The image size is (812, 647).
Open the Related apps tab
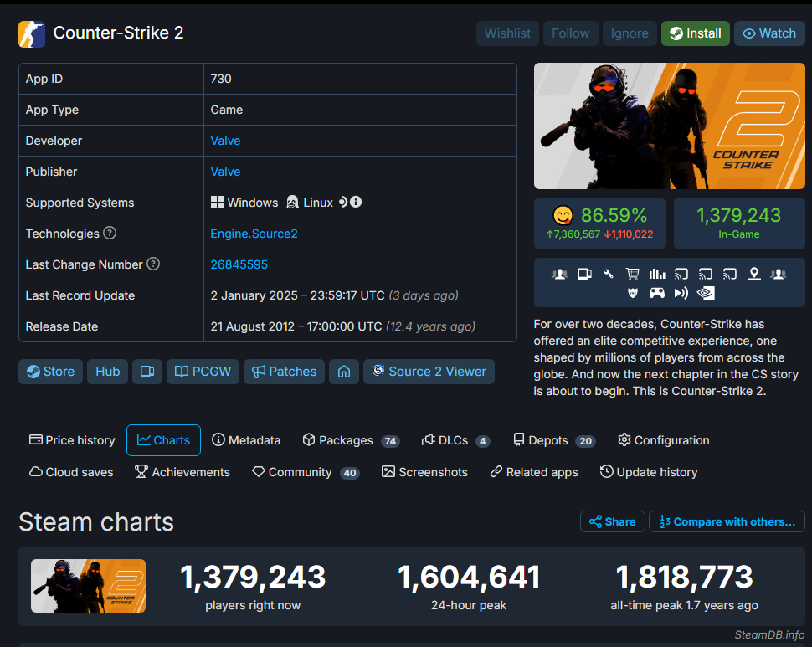click(534, 472)
